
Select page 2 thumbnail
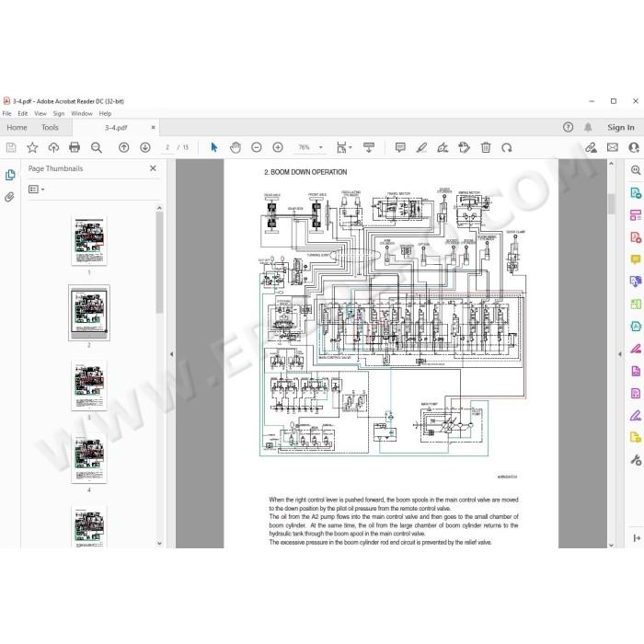[89, 313]
